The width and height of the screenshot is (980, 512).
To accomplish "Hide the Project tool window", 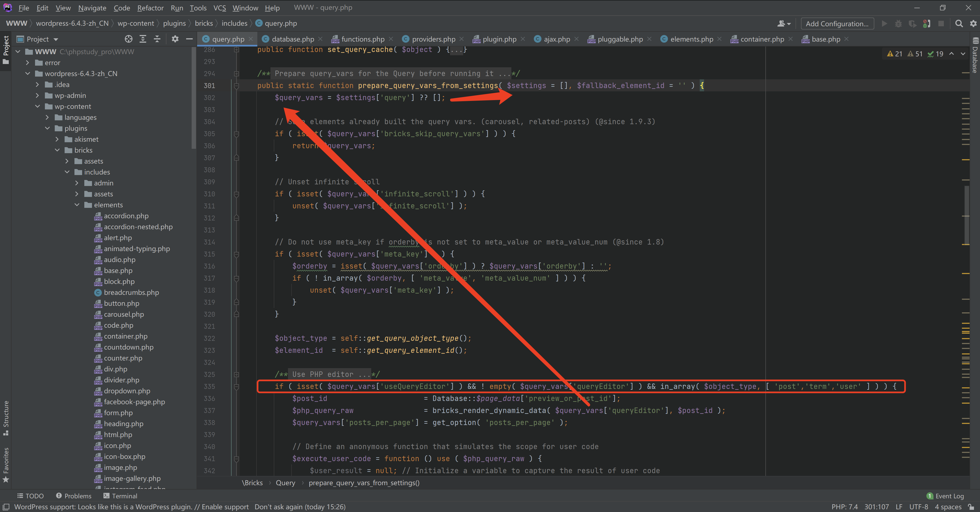I will tap(189, 39).
